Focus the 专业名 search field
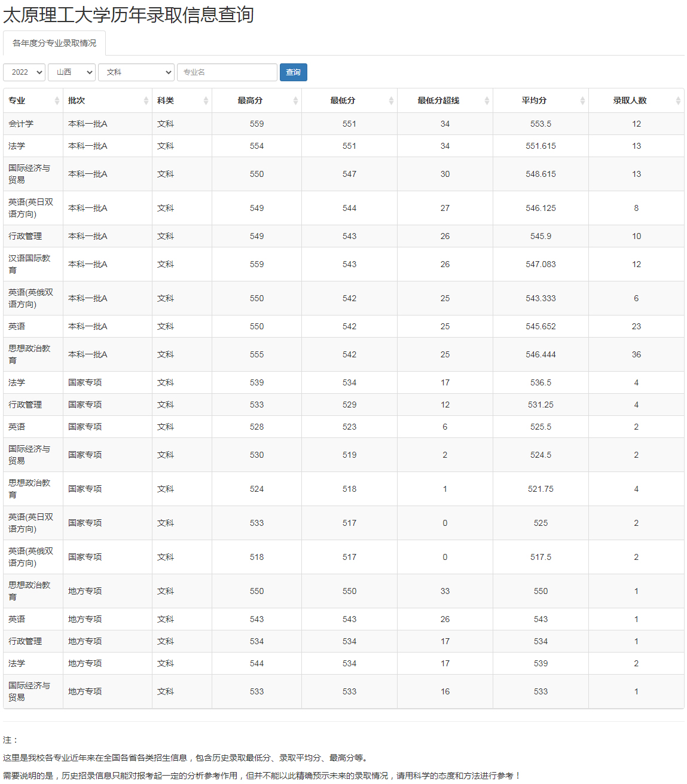This screenshot has width=687, height=784. pyautogui.click(x=227, y=72)
